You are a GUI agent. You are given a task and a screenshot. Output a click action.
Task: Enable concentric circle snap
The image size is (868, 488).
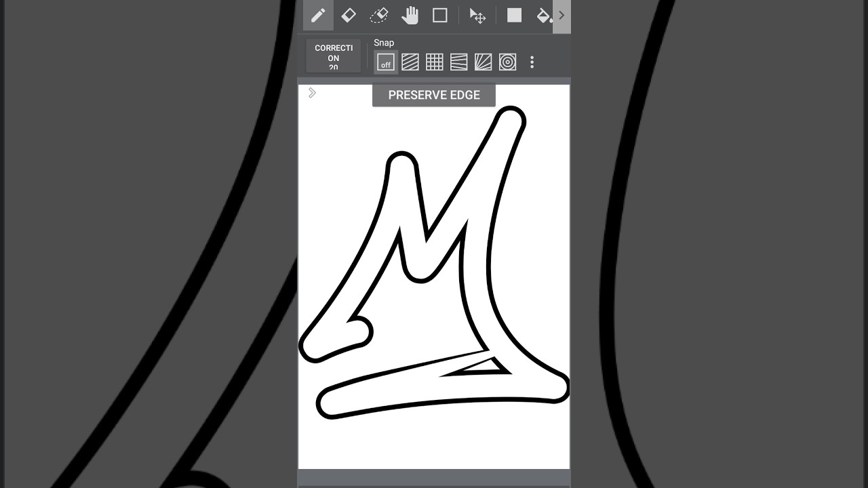[x=508, y=62]
